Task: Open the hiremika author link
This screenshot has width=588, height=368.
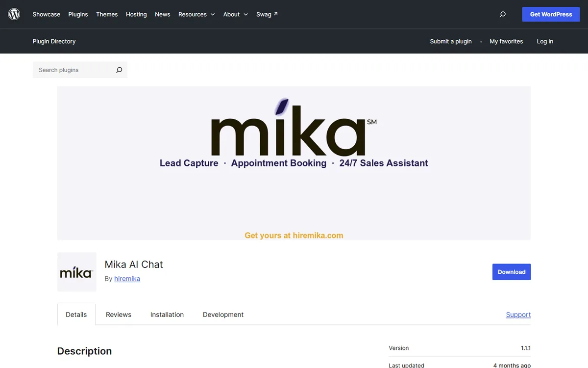Action: point(127,279)
